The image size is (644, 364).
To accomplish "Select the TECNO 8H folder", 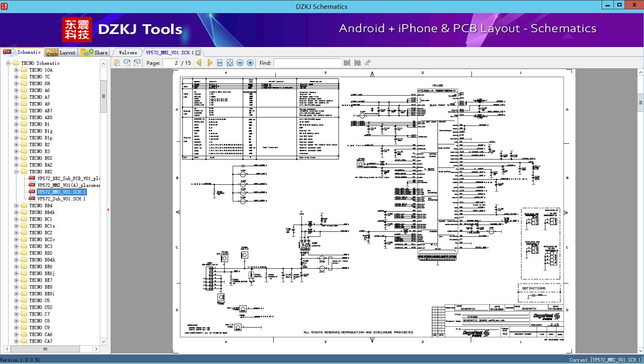I will (39, 83).
